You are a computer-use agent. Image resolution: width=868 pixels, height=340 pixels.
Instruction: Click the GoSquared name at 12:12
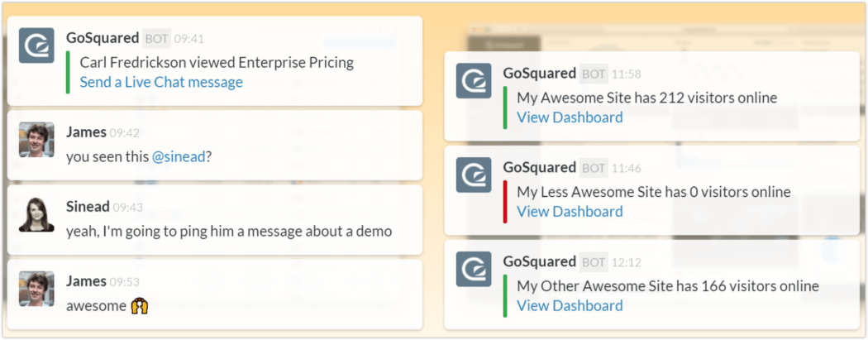click(539, 261)
